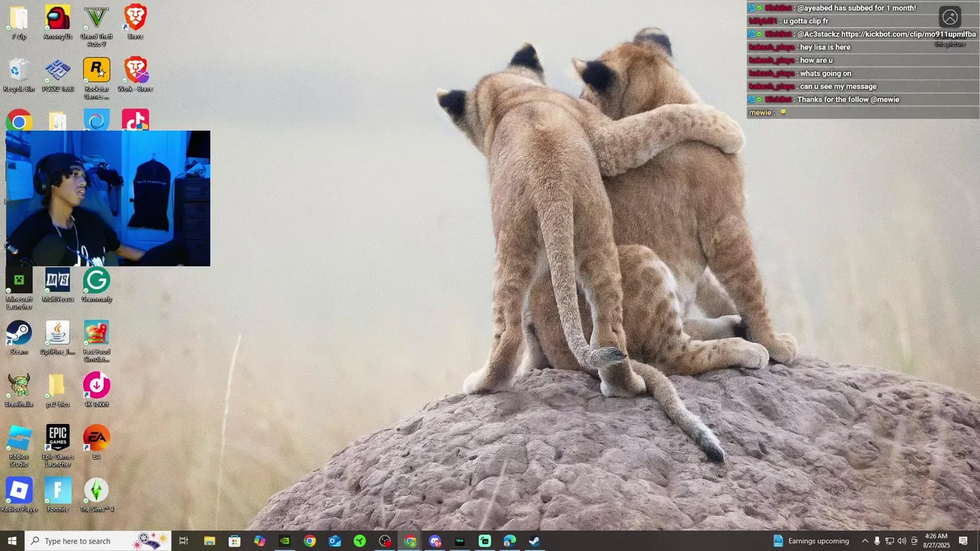Viewport: 980px width, 551px height.
Task: Launch the PCSX2 emulator shortcut
Action: click(x=57, y=76)
